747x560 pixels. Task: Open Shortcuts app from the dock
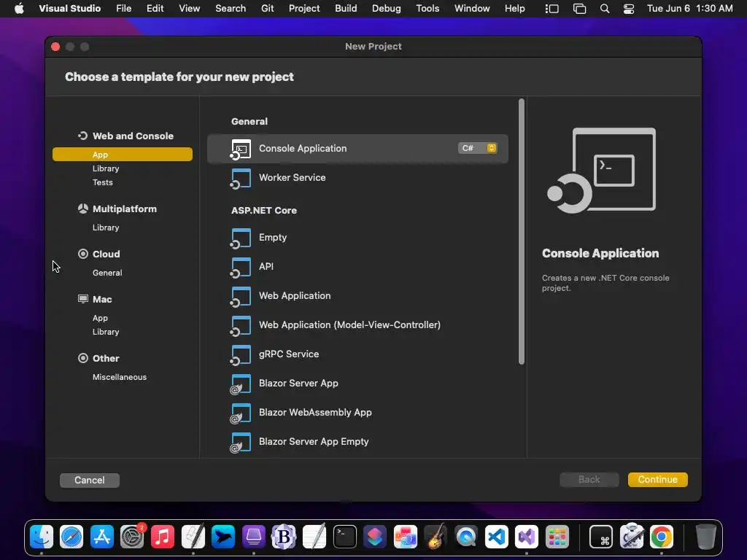[x=375, y=537]
